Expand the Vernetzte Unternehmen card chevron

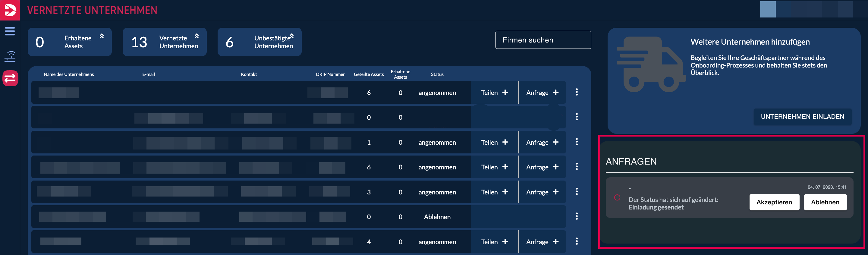tap(197, 36)
